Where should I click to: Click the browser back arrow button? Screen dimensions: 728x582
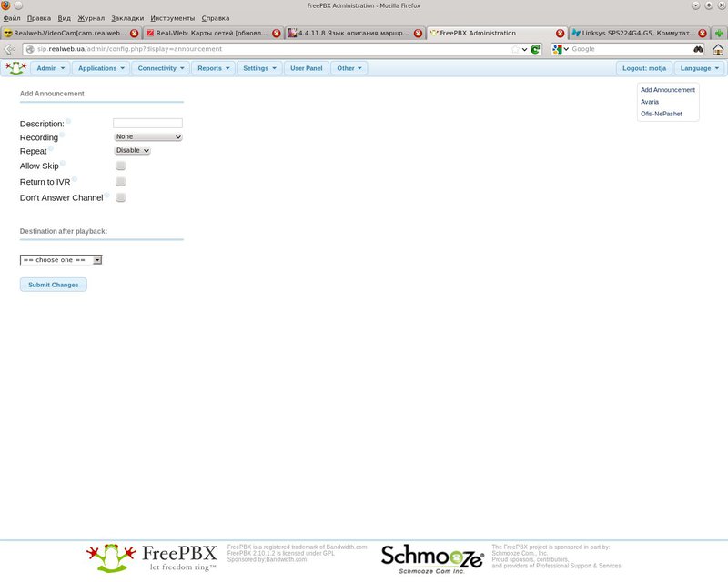click(9, 49)
